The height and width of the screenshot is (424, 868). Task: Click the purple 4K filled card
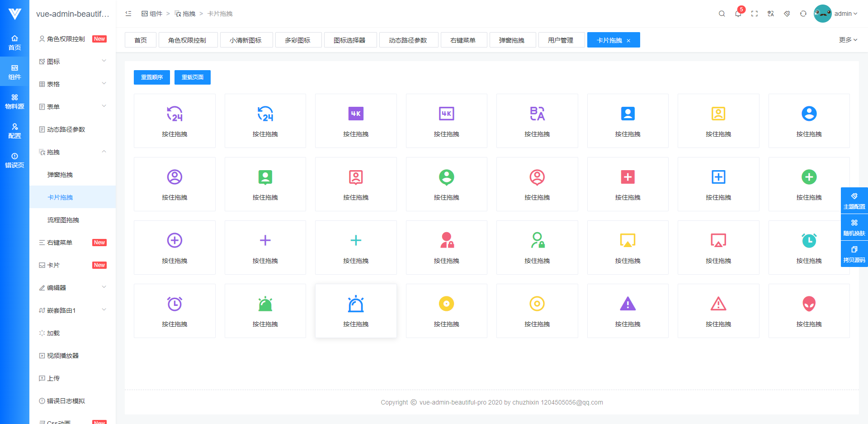click(x=356, y=121)
